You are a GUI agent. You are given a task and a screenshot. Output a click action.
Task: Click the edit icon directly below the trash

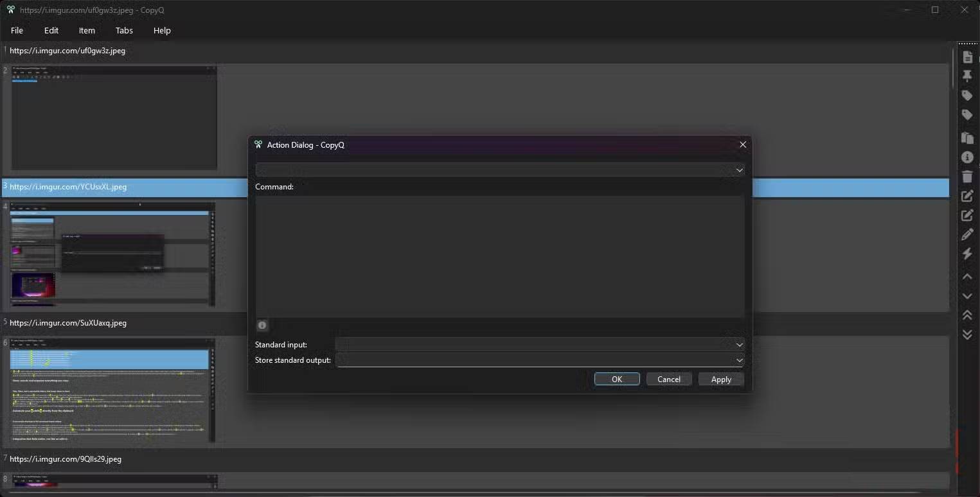[x=967, y=196]
